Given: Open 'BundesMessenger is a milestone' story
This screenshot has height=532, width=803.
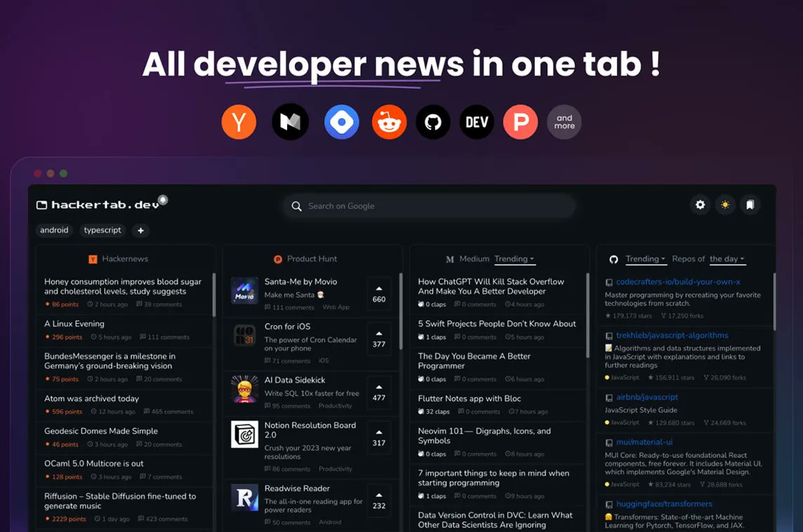Looking at the screenshot, I should tap(109, 361).
